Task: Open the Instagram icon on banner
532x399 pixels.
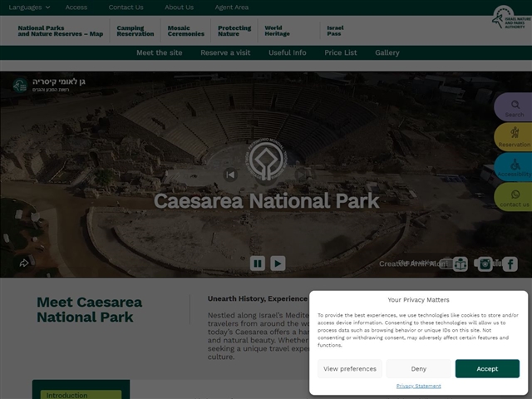Action: 485,264
